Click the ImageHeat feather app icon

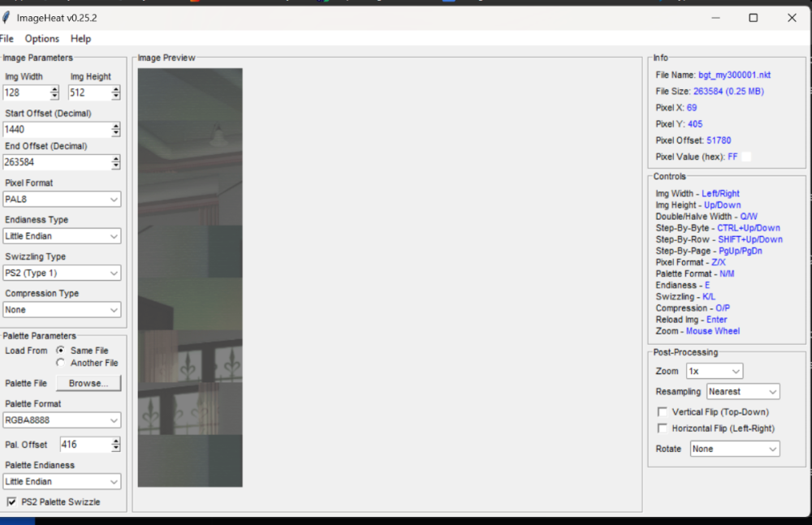coord(6,18)
